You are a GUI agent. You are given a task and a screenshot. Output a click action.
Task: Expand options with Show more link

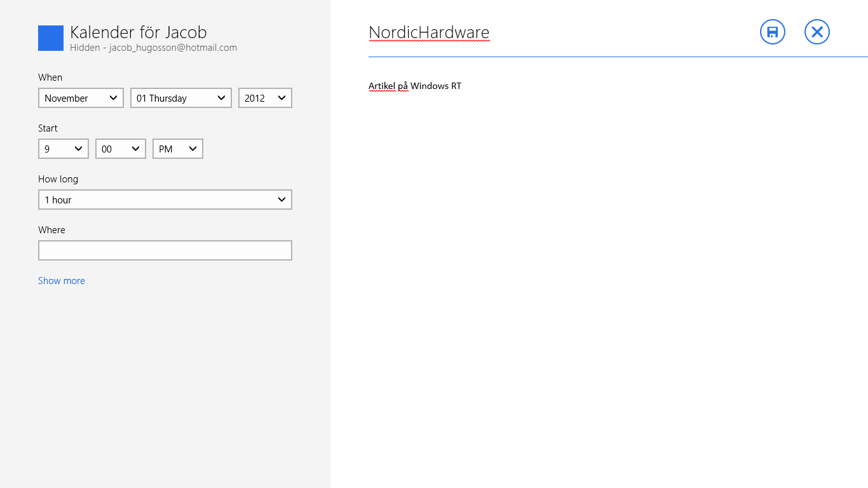62,281
